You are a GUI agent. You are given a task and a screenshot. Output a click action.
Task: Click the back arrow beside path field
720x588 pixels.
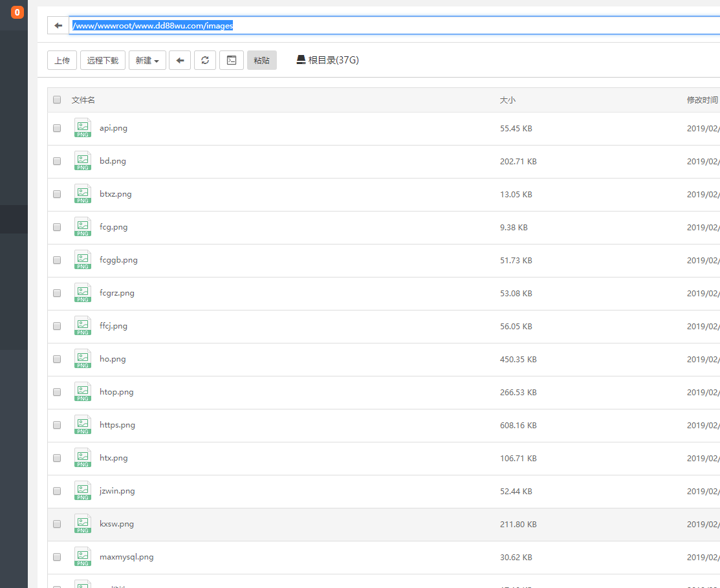[58, 26]
